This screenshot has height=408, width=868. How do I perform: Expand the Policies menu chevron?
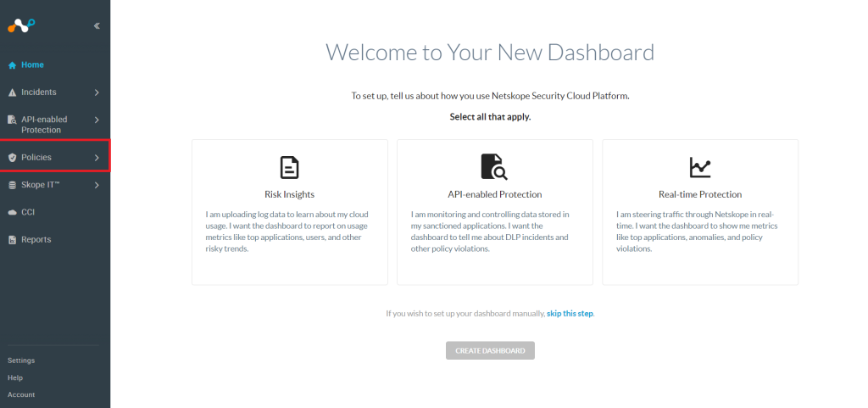click(x=97, y=158)
